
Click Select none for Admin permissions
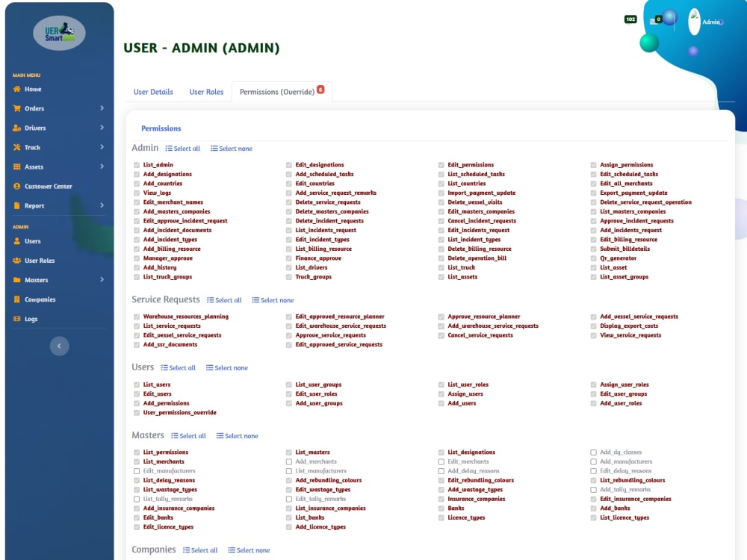(232, 149)
